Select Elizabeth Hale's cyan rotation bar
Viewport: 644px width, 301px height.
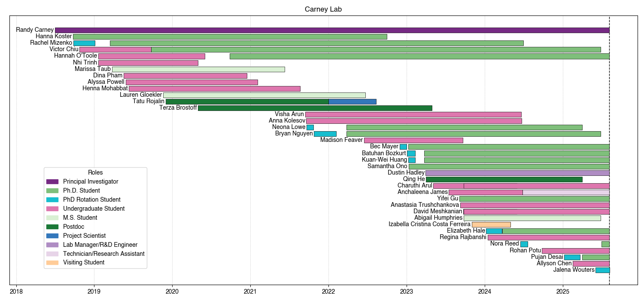tap(494, 231)
